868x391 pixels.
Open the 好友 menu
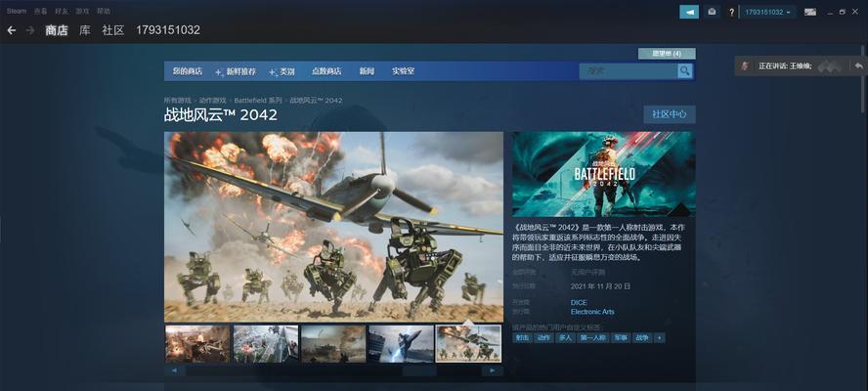61,11
